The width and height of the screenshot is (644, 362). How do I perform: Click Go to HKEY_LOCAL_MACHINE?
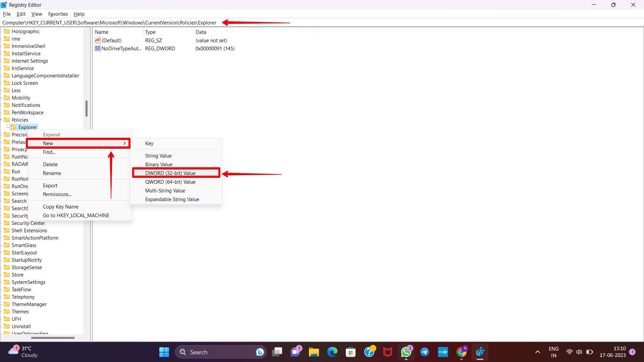pos(76,215)
